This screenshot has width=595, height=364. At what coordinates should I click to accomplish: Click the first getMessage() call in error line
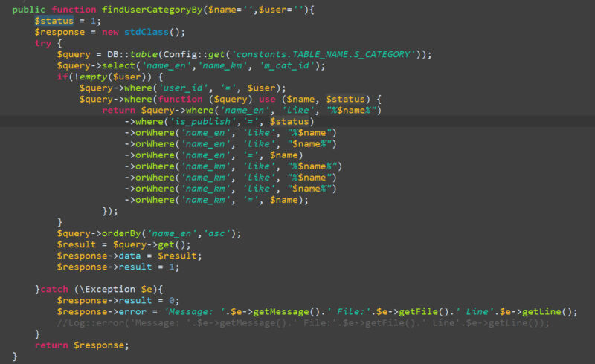click(x=283, y=311)
